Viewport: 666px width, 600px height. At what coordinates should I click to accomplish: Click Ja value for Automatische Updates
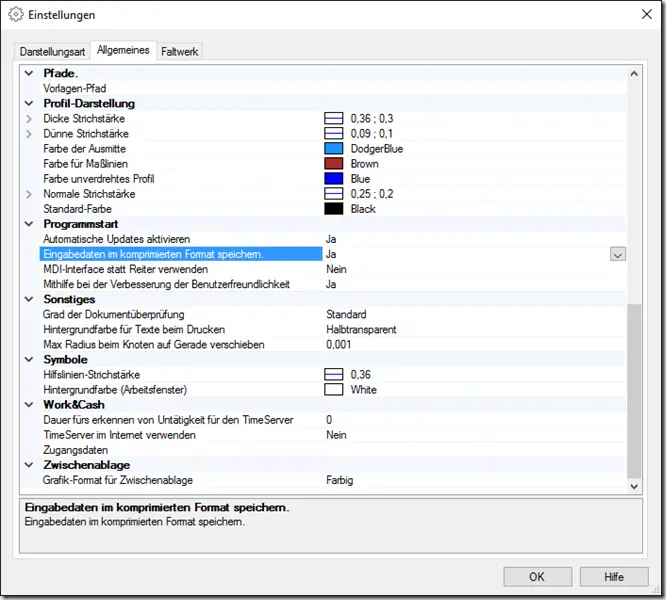pos(331,239)
